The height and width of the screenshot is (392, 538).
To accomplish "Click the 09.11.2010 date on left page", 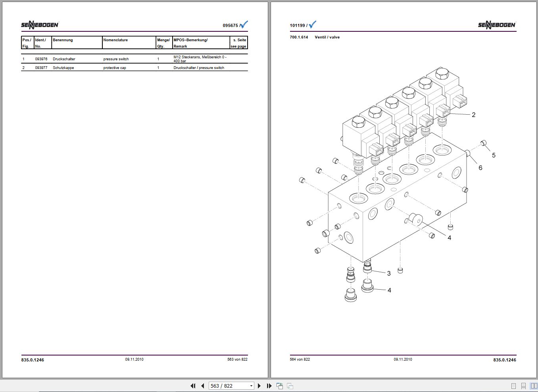I will [x=134, y=359].
